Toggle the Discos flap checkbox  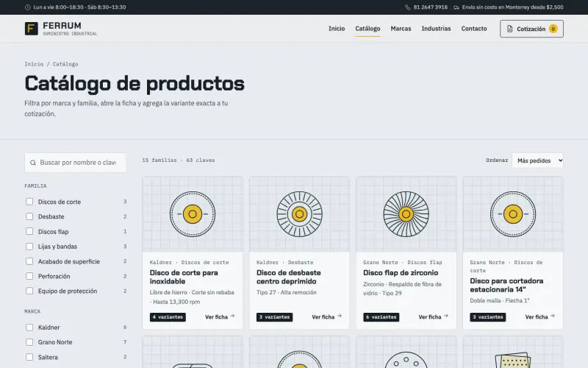[29, 231]
